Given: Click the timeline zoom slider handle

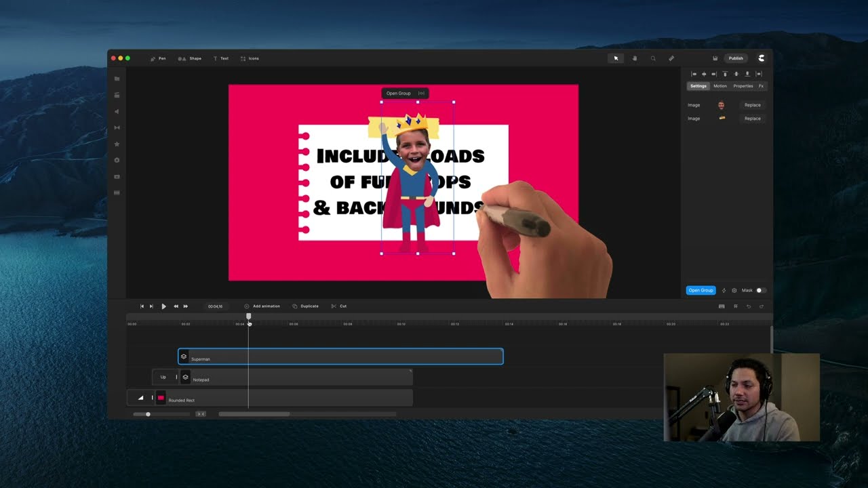Looking at the screenshot, I should [x=148, y=414].
